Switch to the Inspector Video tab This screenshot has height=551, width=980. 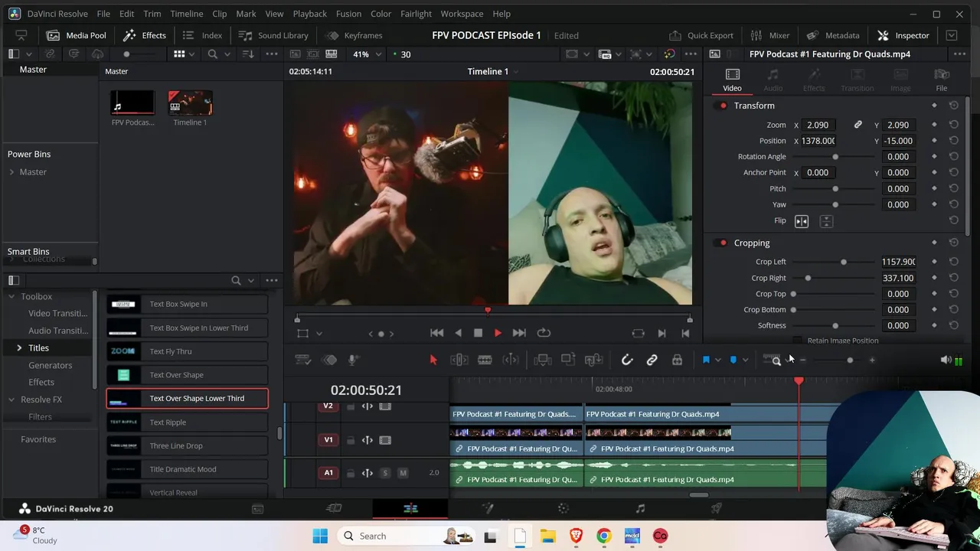[x=732, y=80]
